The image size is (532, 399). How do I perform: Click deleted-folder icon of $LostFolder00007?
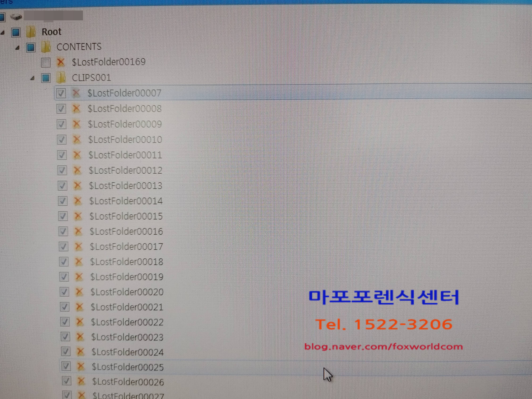76,93
